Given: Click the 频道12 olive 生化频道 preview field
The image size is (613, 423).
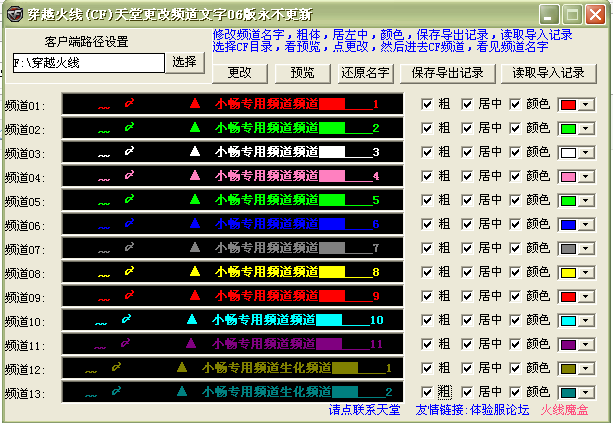Looking at the screenshot, I should (232, 368).
